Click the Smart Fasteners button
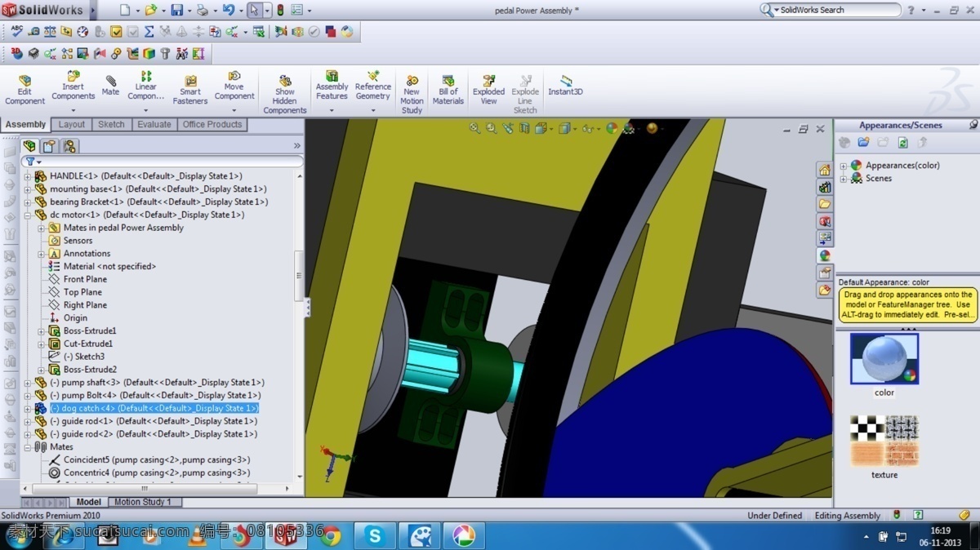Screen dimensions: 980x550 (190, 90)
